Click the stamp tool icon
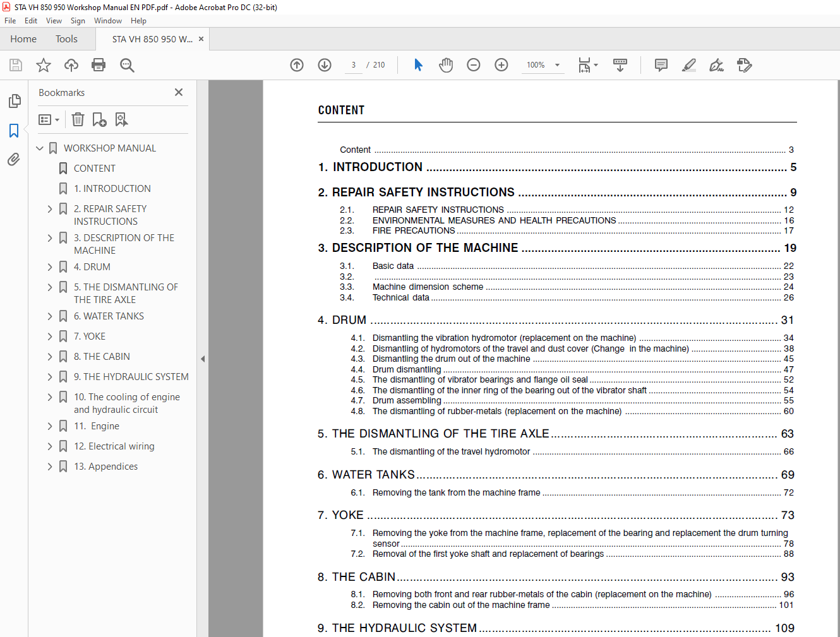 (x=745, y=65)
